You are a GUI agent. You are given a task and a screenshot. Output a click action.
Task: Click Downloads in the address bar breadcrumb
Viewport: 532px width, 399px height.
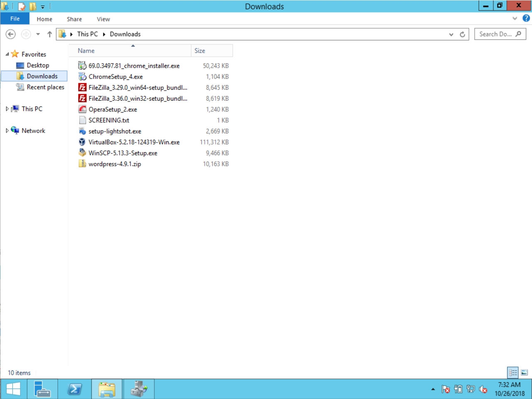point(125,34)
